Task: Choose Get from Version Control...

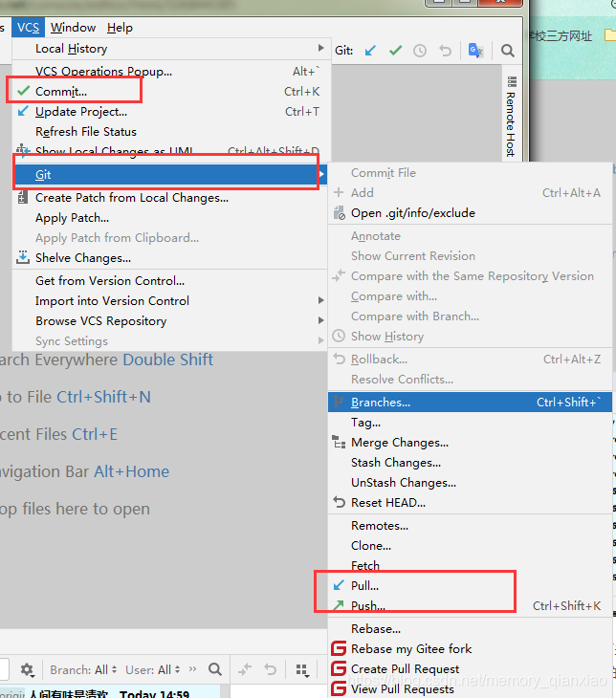Action: pos(170,281)
